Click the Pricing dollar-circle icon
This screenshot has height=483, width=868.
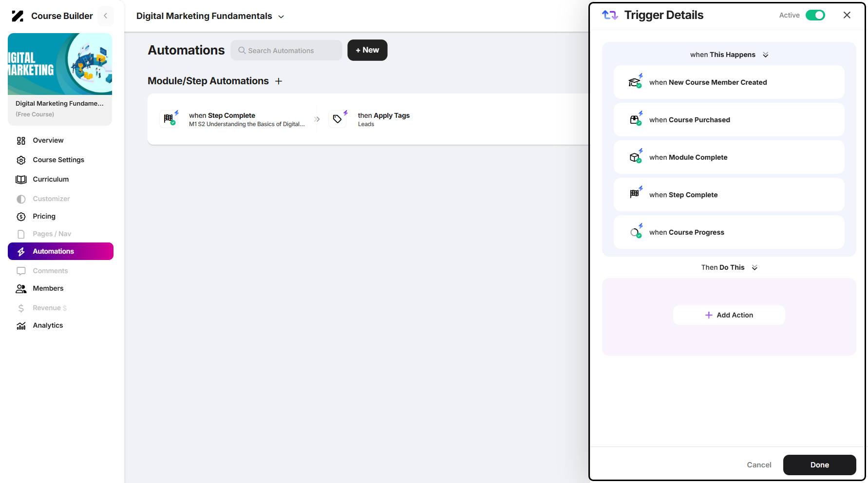pos(21,217)
